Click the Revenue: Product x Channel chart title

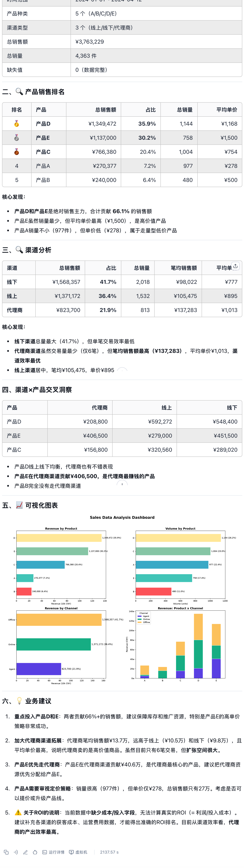click(180, 608)
